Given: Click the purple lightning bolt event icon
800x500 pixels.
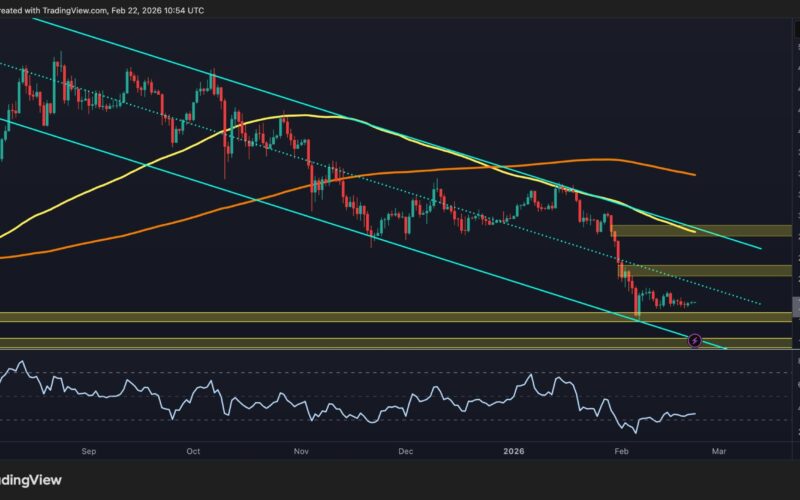Looking at the screenshot, I should tap(695, 341).
